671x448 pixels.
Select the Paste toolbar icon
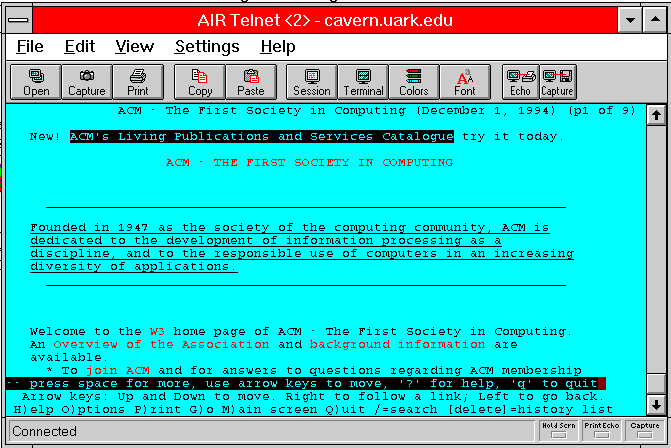click(251, 82)
